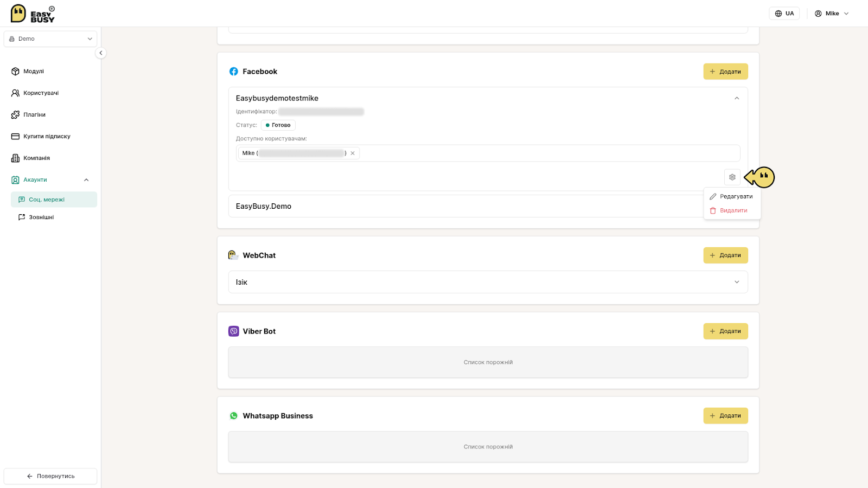This screenshot has height=488, width=868.
Task: Collapse the Easybusydemotestmike account panel
Action: [737, 98]
